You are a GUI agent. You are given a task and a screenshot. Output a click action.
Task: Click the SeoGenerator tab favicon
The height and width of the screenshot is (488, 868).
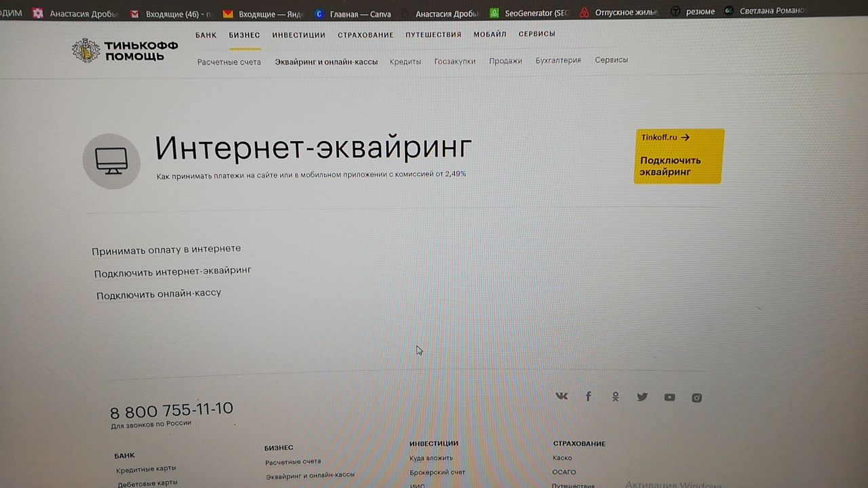pyautogui.click(x=494, y=13)
